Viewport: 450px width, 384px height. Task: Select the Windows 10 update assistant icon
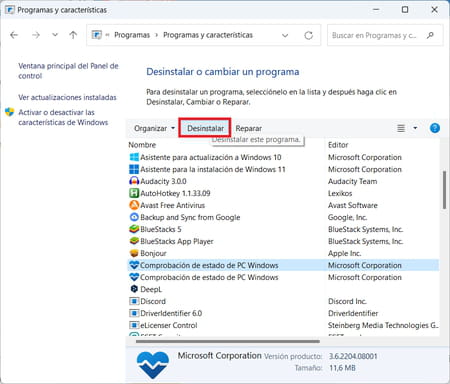point(134,157)
